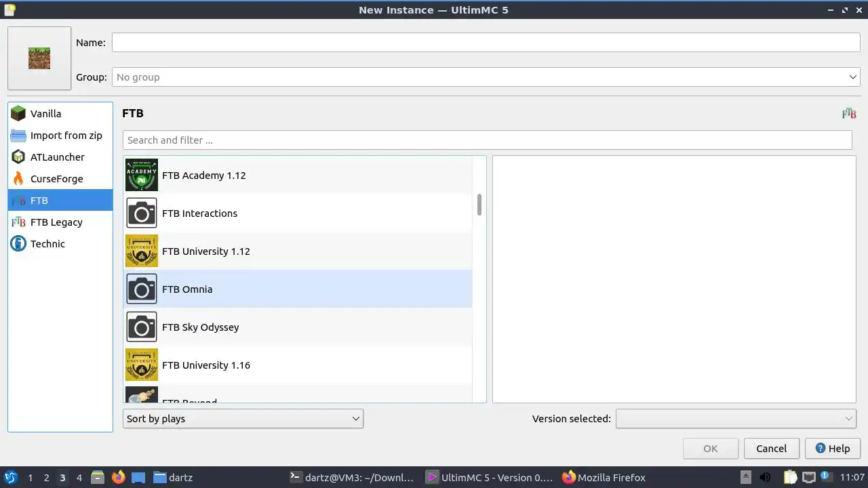Viewport: 868px width, 488px height.
Task: Click the notification info tray icon
Action: [x=827, y=476]
